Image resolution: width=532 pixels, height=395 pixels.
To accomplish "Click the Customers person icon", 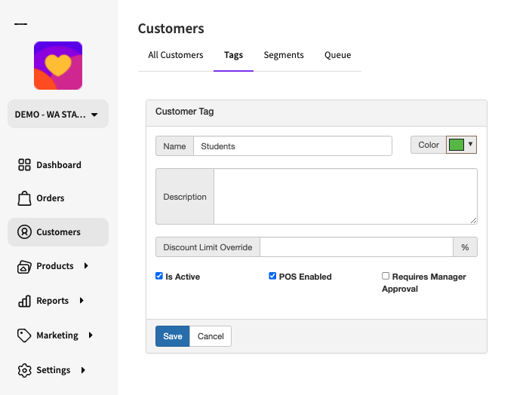I will [x=24, y=232].
